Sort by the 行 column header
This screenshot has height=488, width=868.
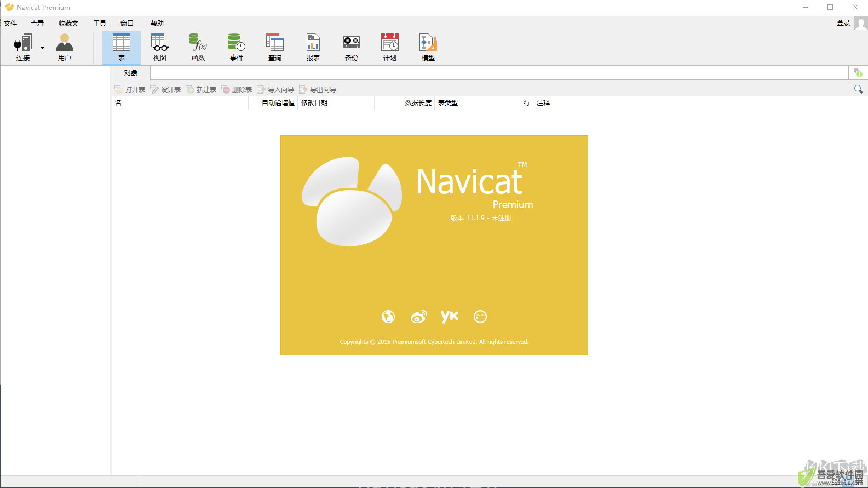[509, 103]
